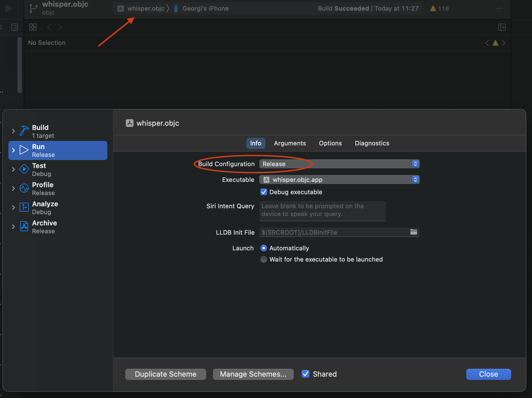Click the 116 warnings indicator

[x=439, y=8]
